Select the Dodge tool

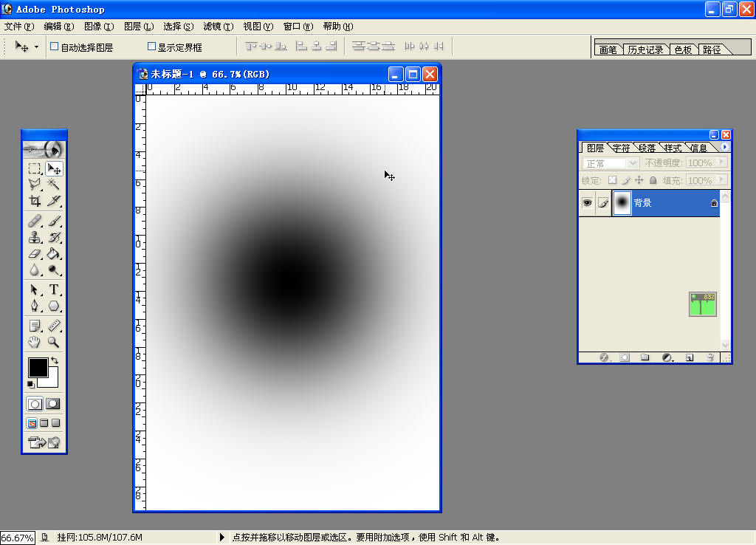coord(54,270)
